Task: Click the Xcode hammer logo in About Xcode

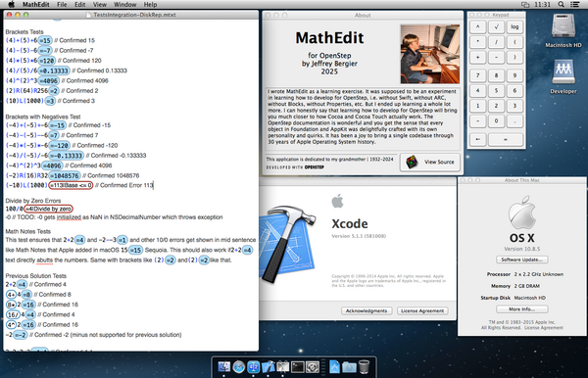Action: click(287, 243)
